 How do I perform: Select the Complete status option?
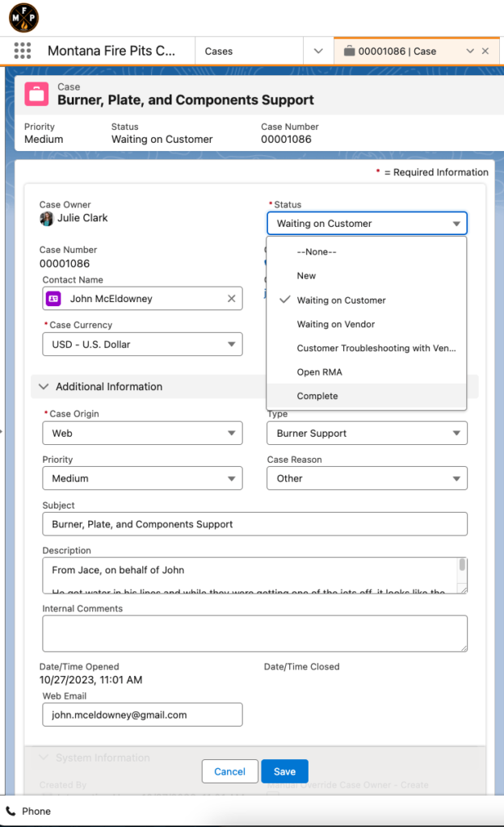[x=367, y=396]
